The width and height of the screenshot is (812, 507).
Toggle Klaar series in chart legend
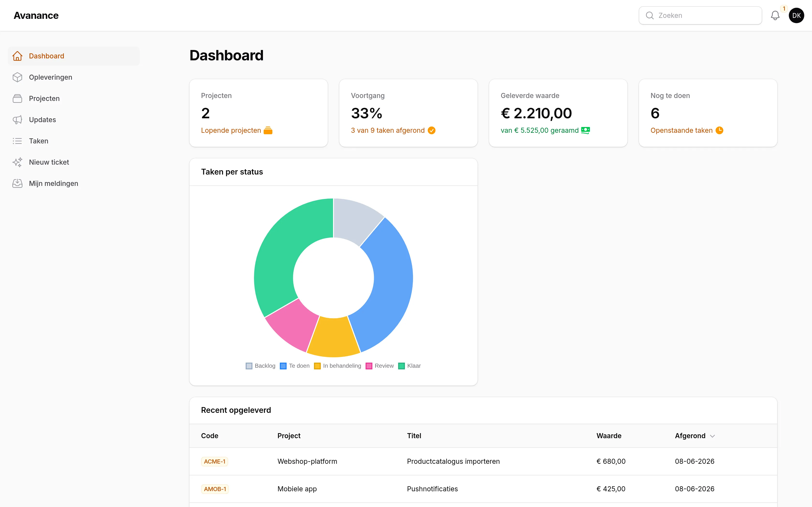tap(409, 366)
